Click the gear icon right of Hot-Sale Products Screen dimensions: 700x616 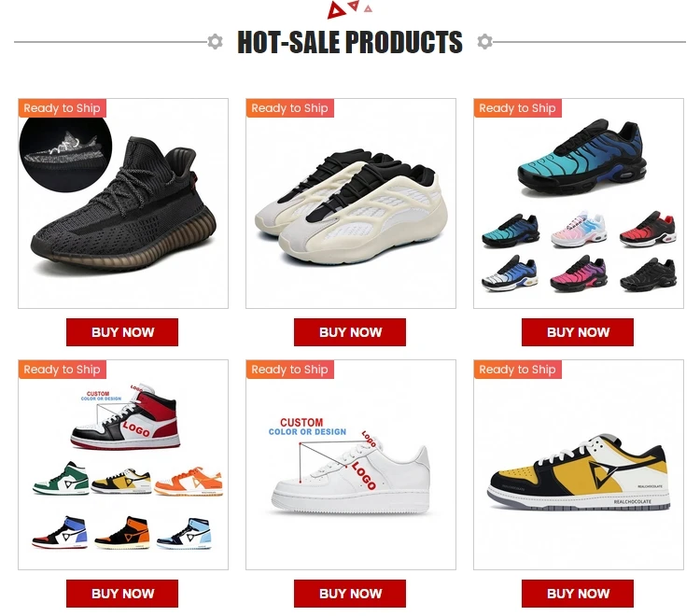point(484,41)
